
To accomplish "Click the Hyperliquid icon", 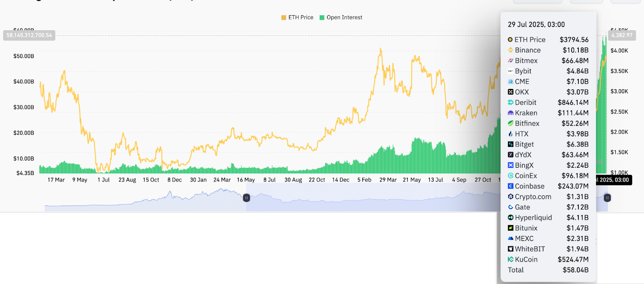I will point(510,218).
